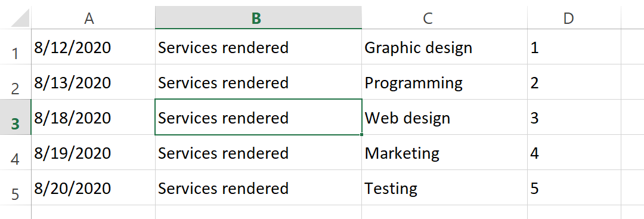644x219 pixels.
Task: Select the Programming cell
Action: click(x=444, y=82)
